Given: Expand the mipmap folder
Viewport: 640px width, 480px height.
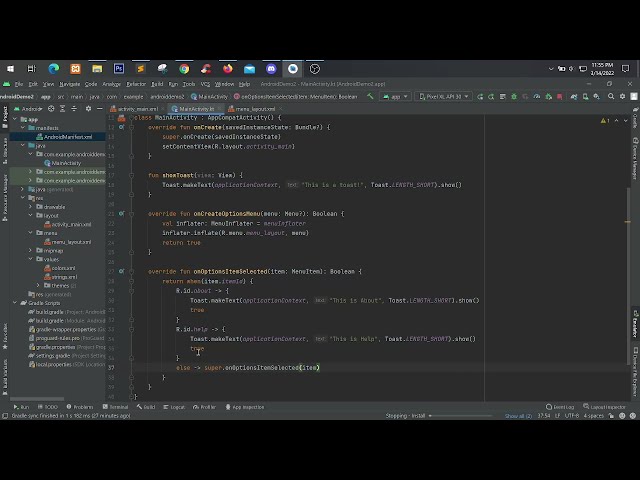Looking at the screenshot, I should coord(31,251).
